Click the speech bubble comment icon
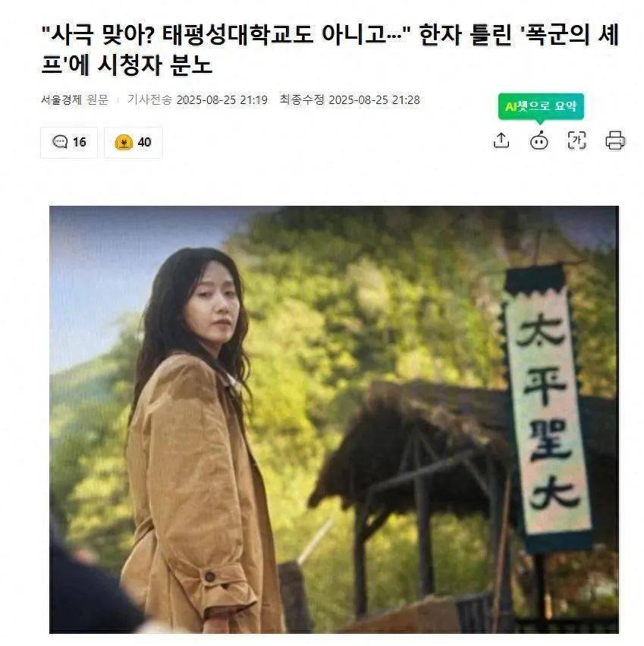 (60, 142)
